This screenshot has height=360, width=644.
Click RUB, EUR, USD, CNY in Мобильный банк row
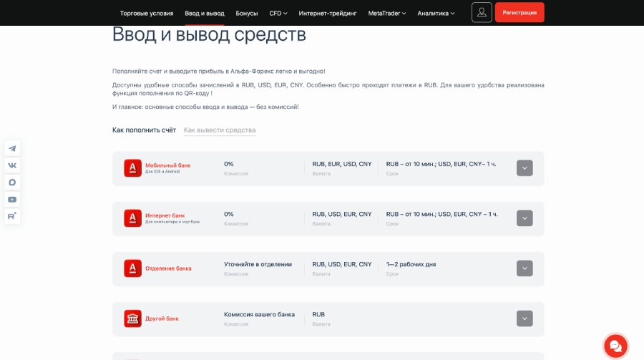pyautogui.click(x=342, y=164)
